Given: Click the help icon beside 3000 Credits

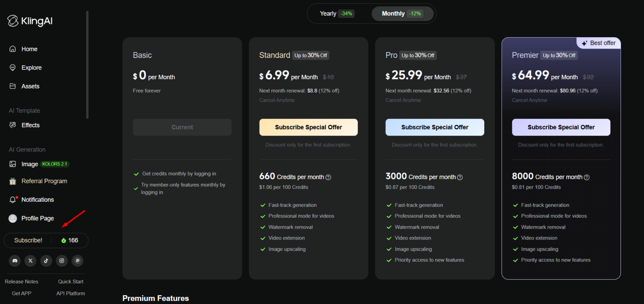Looking at the screenshot, I should tap(460, 177).
